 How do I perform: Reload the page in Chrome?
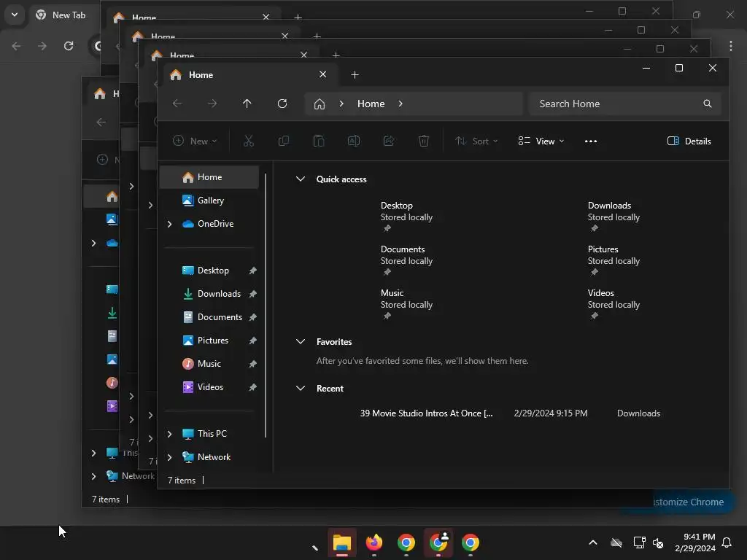coord(69,46)
